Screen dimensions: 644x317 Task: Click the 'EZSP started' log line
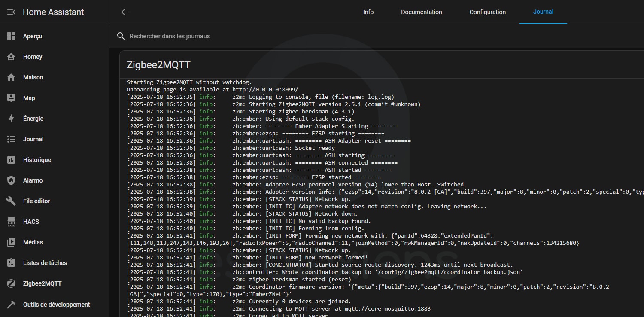click(x=254, y=177)
